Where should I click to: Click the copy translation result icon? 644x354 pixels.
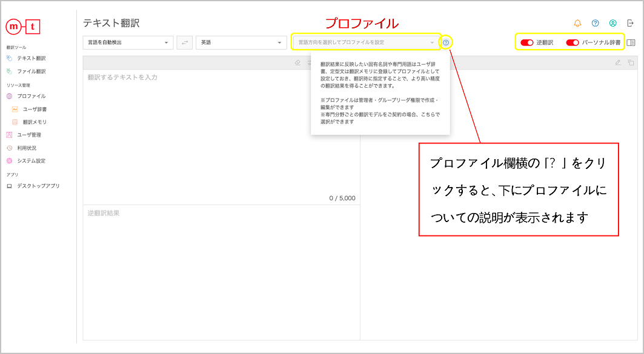[x=631, y=62]
